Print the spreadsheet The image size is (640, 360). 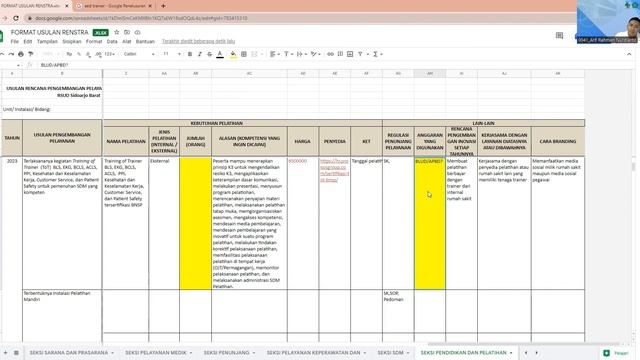point(21,54)
